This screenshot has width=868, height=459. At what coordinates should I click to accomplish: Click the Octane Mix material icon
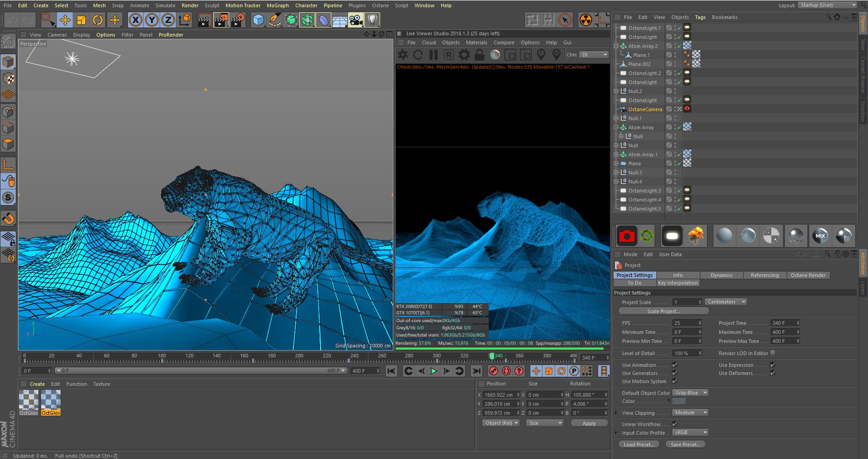coord(820,236)
